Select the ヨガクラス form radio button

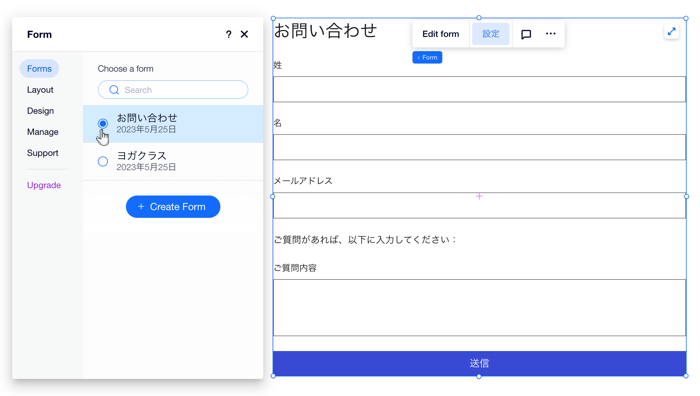click(x=103, y=161)
